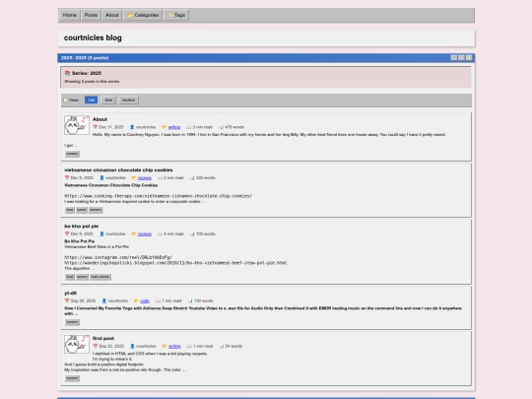Click the courtnicles blog site title
This screenshot has height=399, width=532.
[x=93, y=37]
